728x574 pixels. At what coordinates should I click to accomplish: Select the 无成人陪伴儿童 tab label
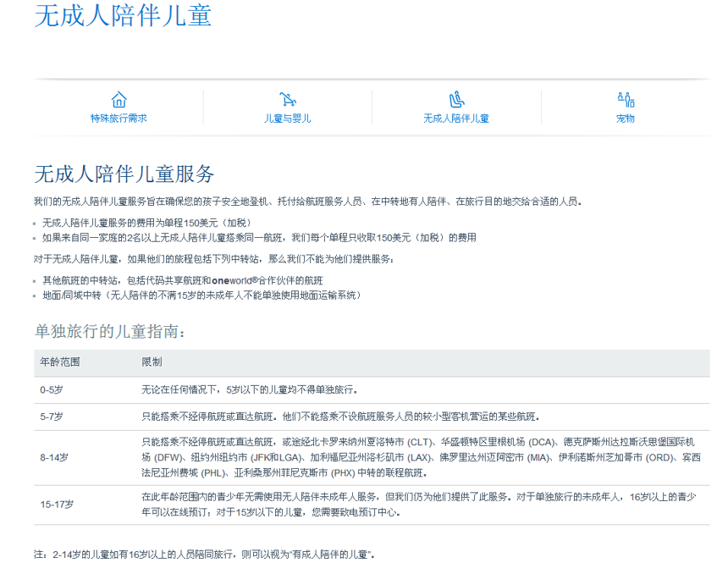[456, 119]
